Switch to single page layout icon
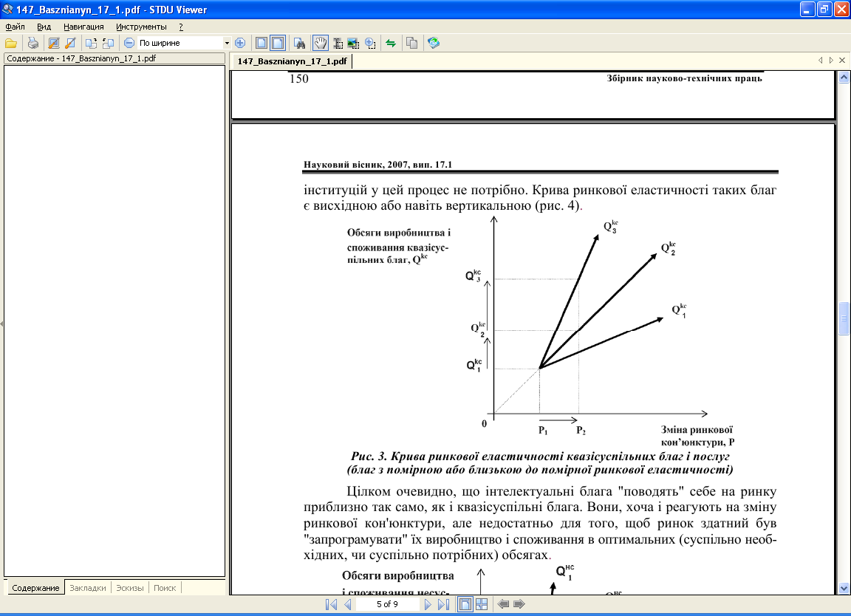 262,43
